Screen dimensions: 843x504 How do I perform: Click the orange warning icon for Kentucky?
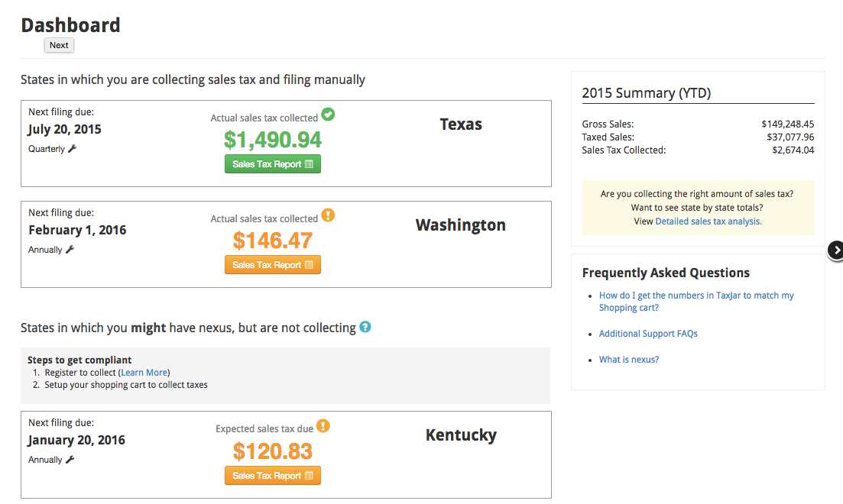tap(323, 426)
